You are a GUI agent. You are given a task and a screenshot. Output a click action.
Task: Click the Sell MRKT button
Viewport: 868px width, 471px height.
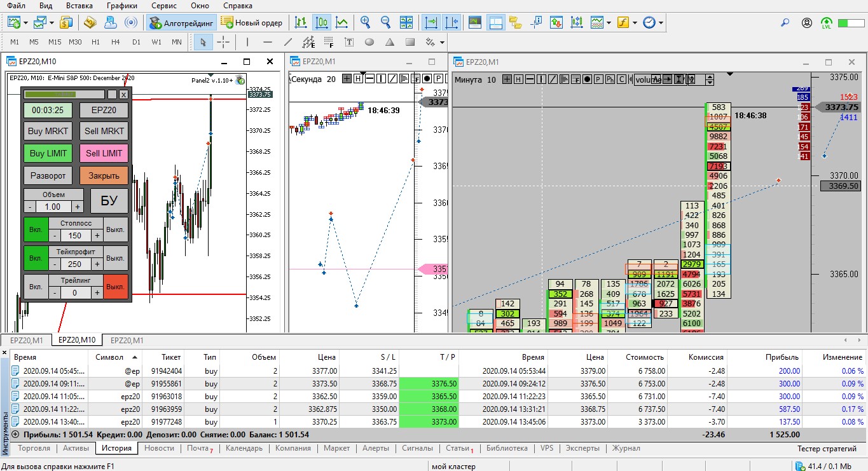pos(104,132)
